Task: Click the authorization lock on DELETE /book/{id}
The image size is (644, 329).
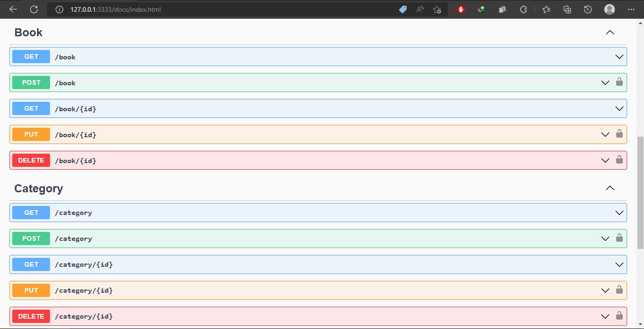Action: pyautogui.click(x=619, y=160)
